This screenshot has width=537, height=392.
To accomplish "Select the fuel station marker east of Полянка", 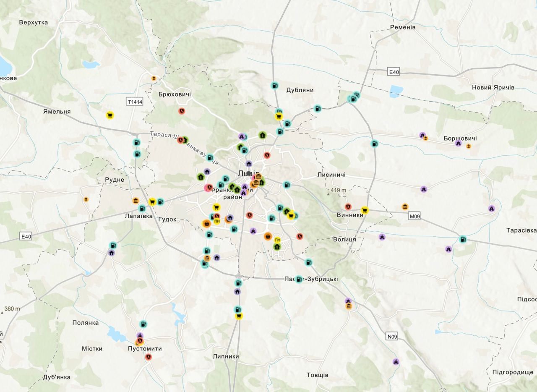I will click(143, 324).
